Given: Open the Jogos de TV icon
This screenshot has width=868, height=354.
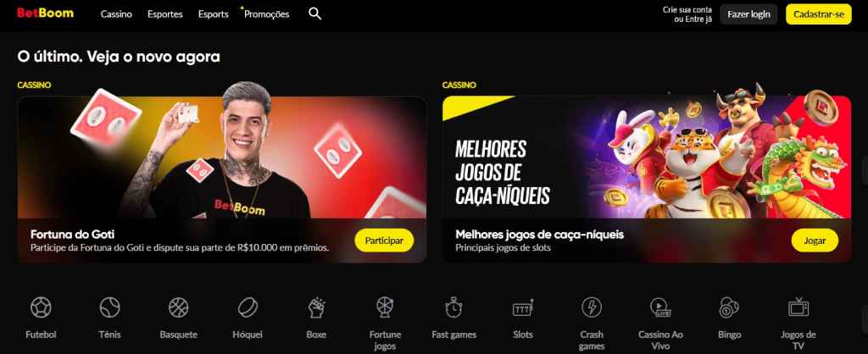Looking at the screenshot, I should pyautogui.click(x=798, y=307).
